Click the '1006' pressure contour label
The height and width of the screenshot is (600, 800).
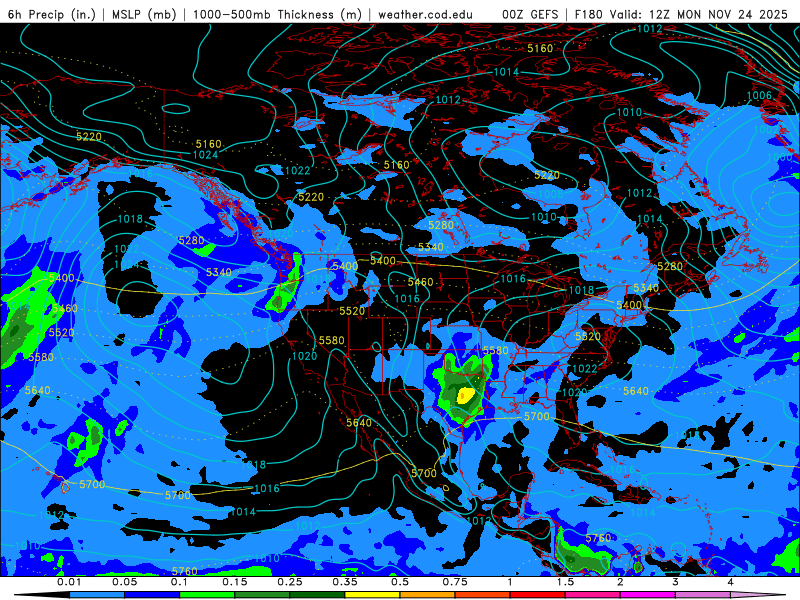pyautogui.click(x=759, y=95)
